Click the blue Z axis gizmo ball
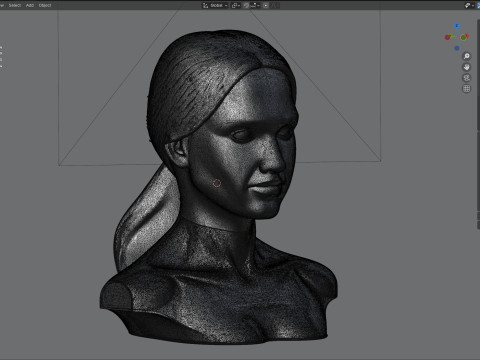Image resolution: width=480 pixels, height=360 pixels. (x=457, y=26)
